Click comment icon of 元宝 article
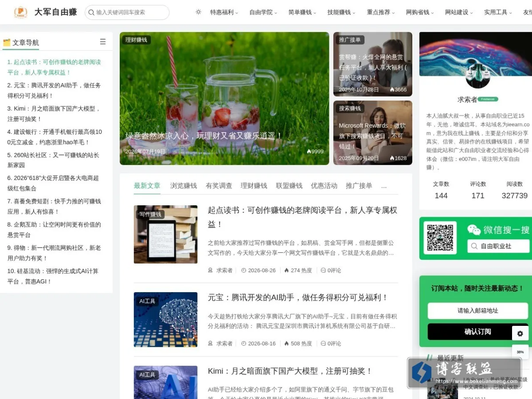 tap(323, 344)
